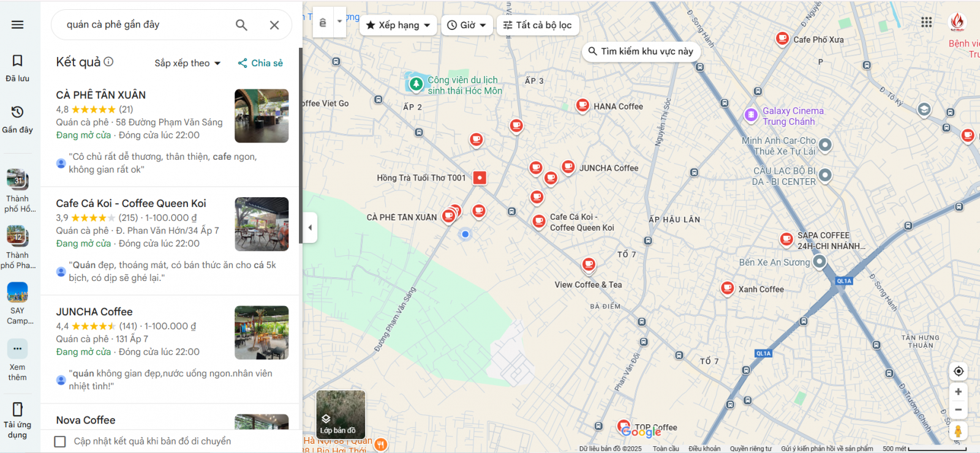Click the 4,8 rating of TÂN XUÂN
Screen dimensions: 980x453
62,110
